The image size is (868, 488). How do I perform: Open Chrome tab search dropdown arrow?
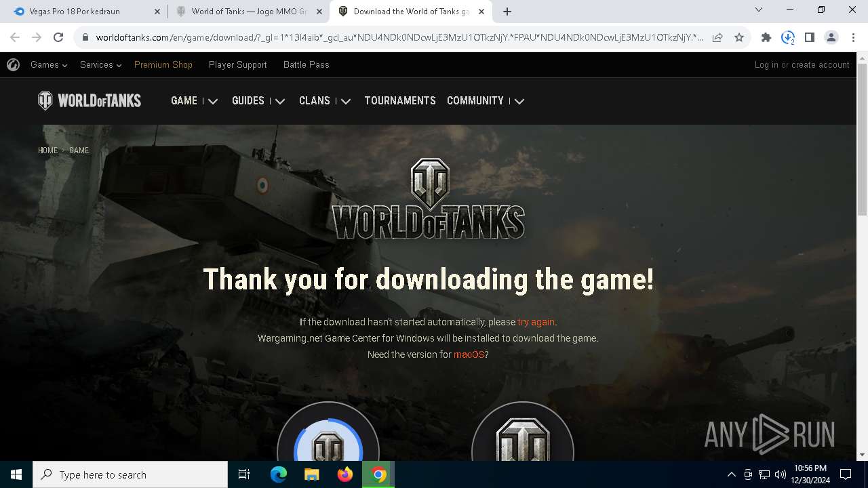coord(759,9)
